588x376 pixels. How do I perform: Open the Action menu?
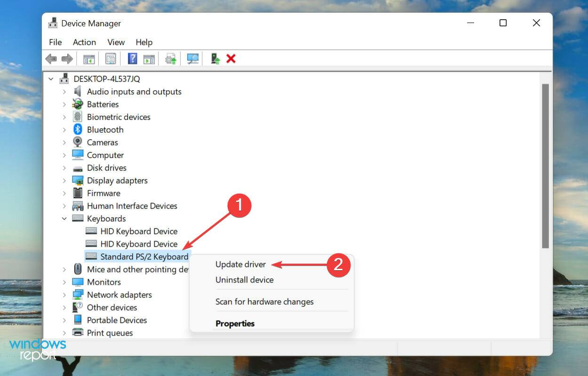pyautogui.click(x=84, y=42)
